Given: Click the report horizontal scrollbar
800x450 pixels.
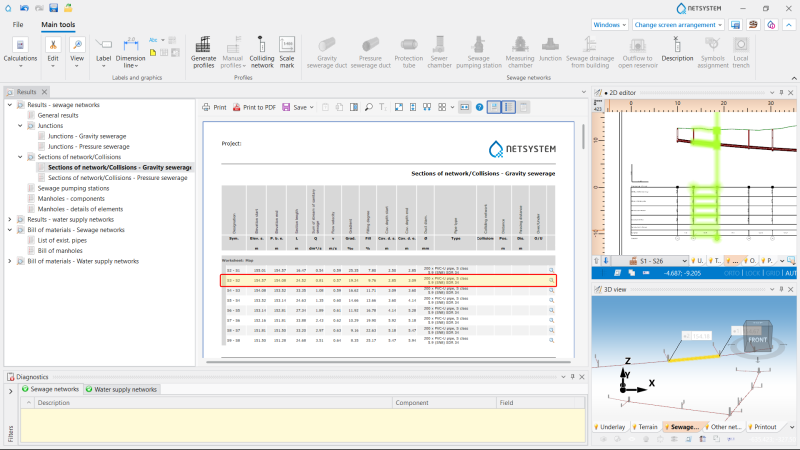Looking at the screenshot, I should [388, 362].
